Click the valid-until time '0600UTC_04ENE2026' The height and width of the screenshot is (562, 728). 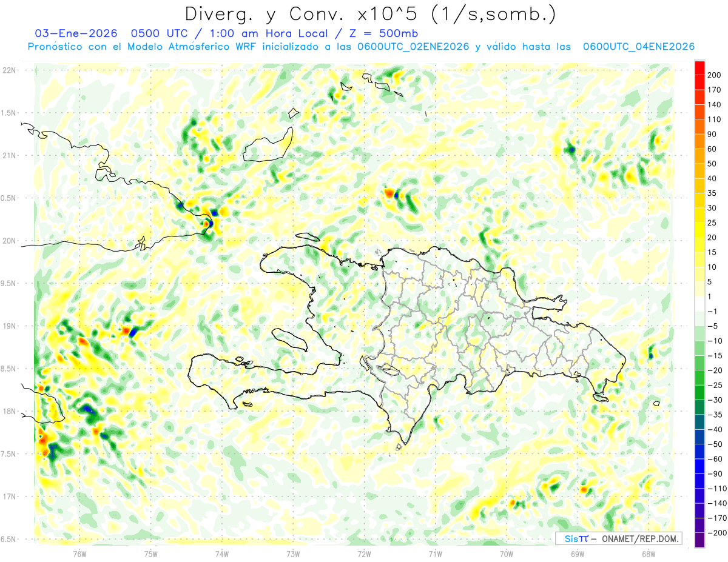pyautogui.click(x=638, y=47)
